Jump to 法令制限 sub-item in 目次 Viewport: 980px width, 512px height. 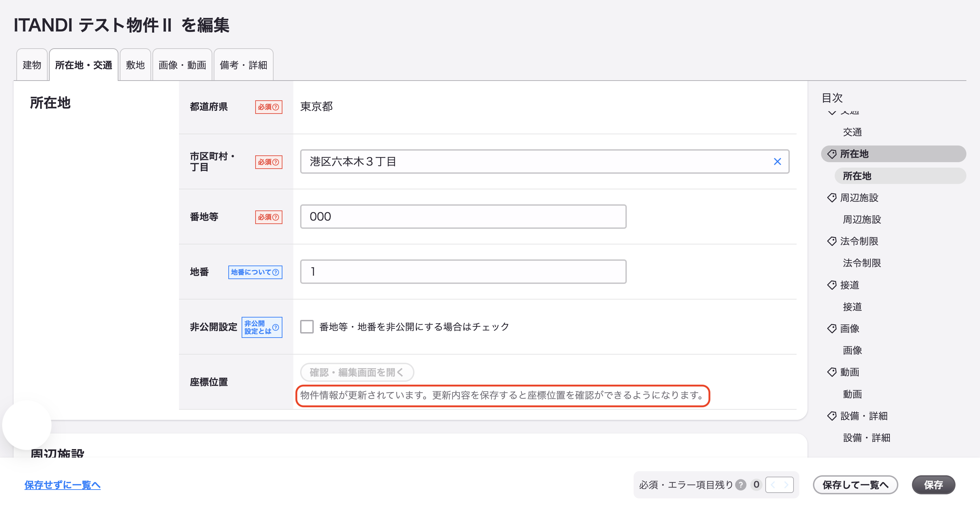(862, 263)
